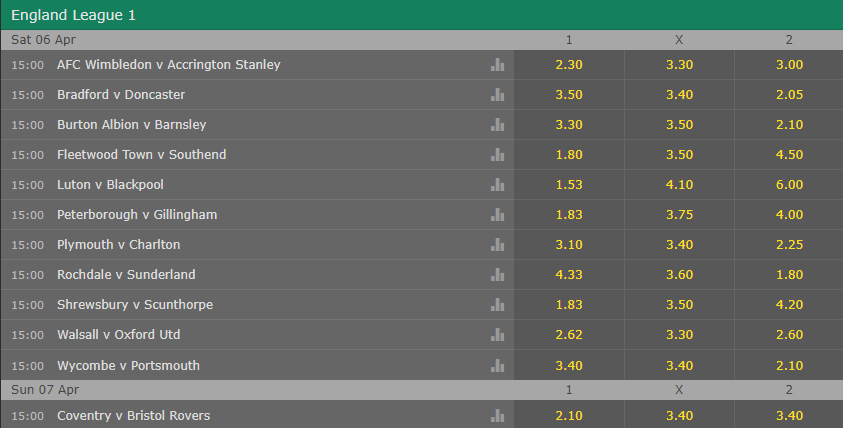Open the Burton Albion v Barnsley match
The height and width of the screenshot is (428, 843).
pyautogui.click(x=132, y=125)
